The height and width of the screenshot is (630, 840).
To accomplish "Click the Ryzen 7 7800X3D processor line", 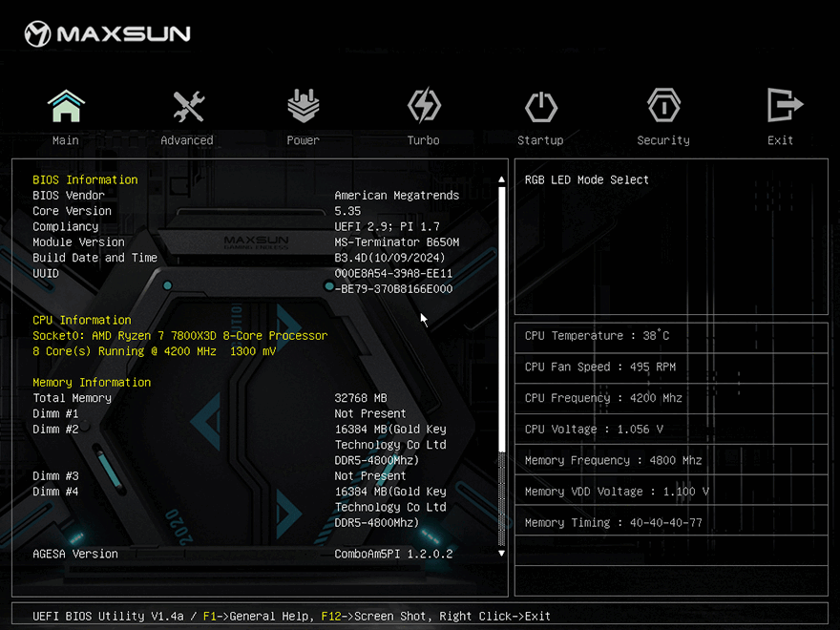I will [x=180, y=336].
